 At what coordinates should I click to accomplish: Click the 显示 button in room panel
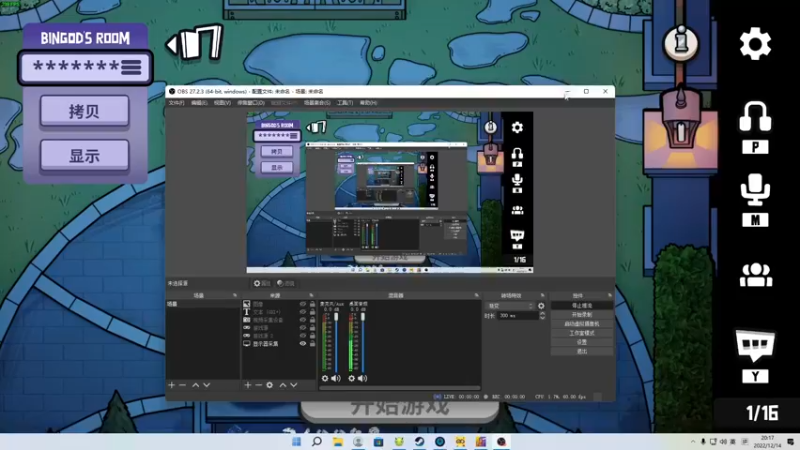84,156
